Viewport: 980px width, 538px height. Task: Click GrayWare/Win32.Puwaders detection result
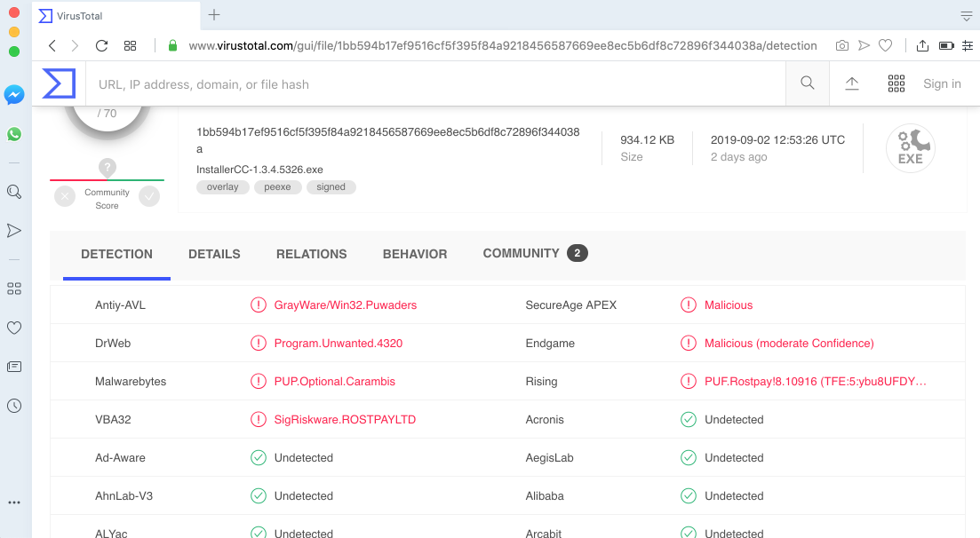(x=346, y=305)
